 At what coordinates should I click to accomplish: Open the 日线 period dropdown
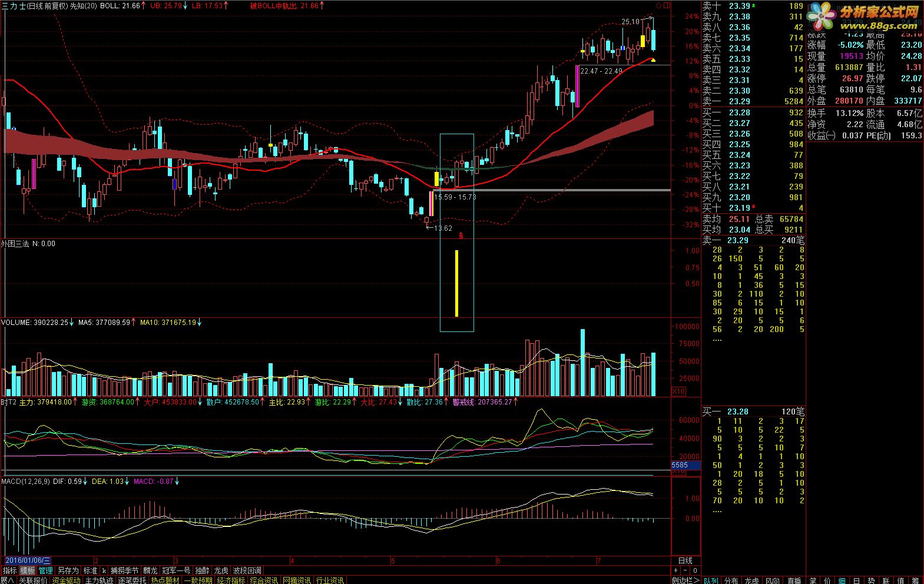point(685,560)
